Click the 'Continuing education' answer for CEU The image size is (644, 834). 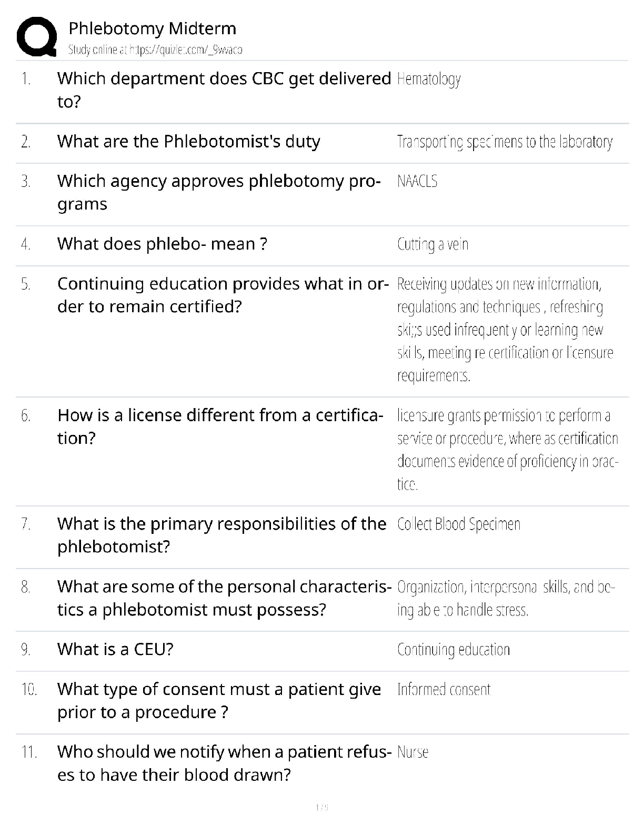[453, 649]
